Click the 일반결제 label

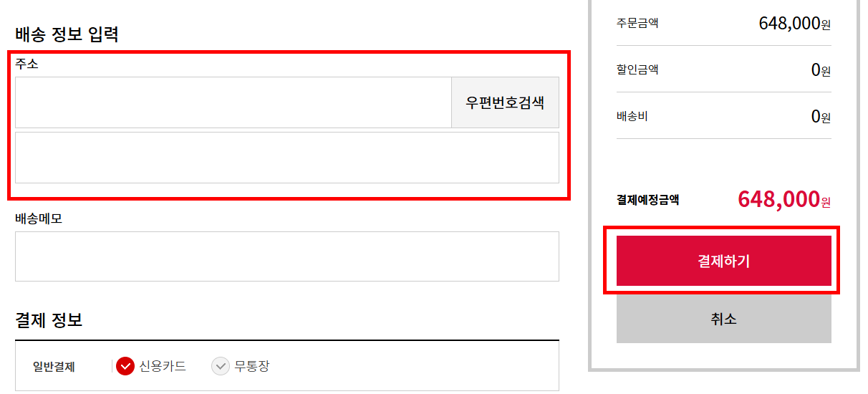tap(54, 367)
